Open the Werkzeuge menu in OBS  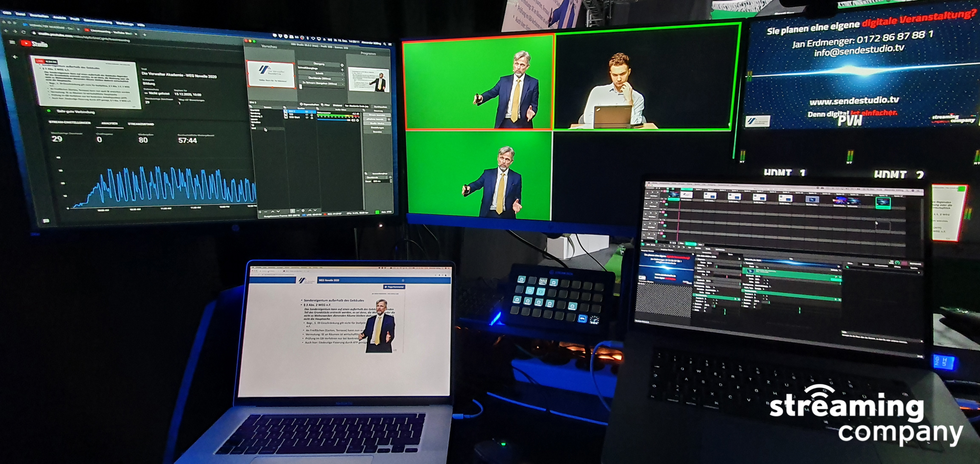(x=125, y=23)
